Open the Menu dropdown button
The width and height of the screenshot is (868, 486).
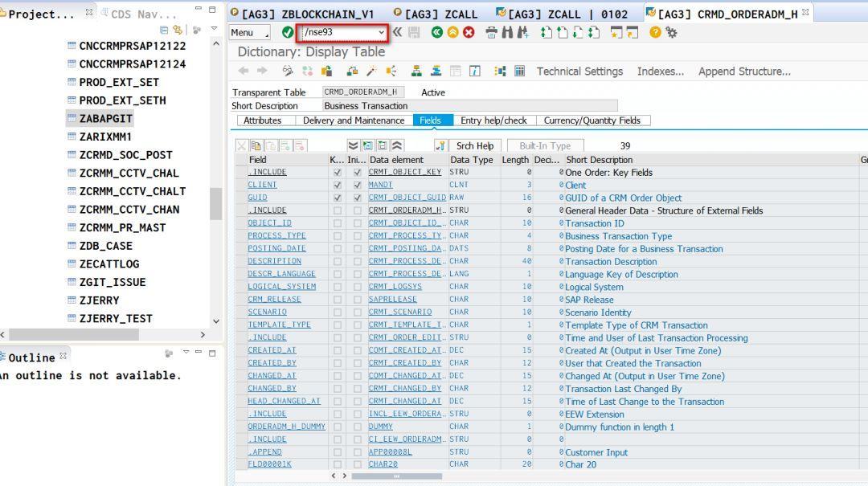point(250,33)
